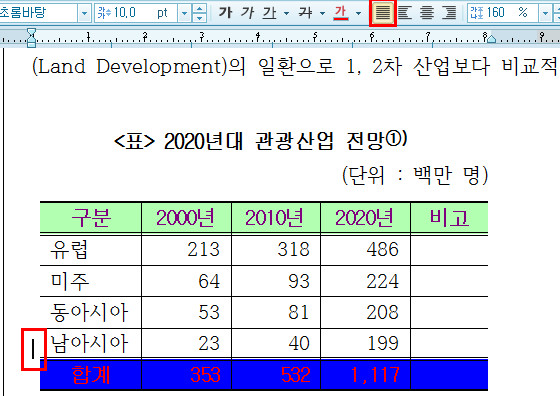
Task: Click the 합계 table cell
Action: point(91,375)
